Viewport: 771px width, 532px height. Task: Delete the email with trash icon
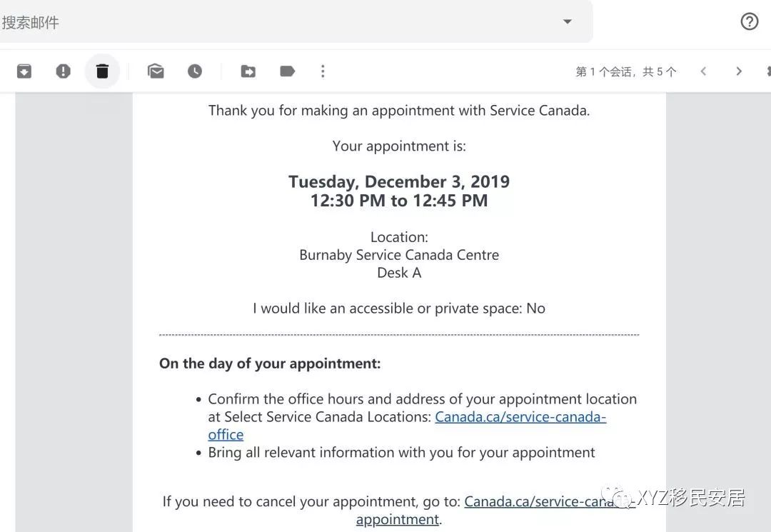[102, 71]
